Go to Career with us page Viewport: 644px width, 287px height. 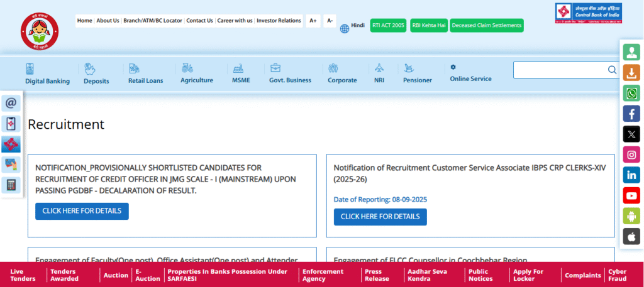(235, 21)
